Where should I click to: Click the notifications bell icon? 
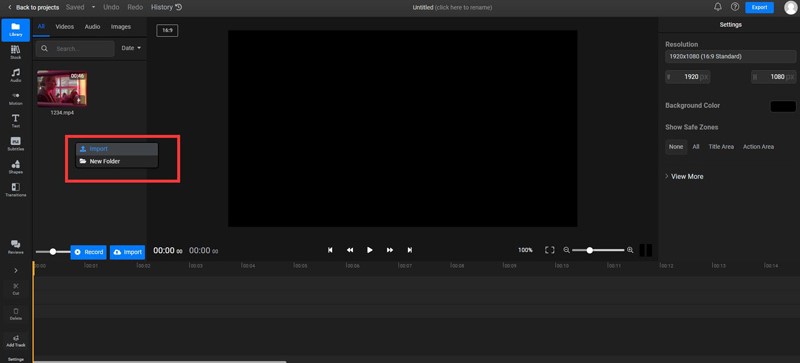718,7
